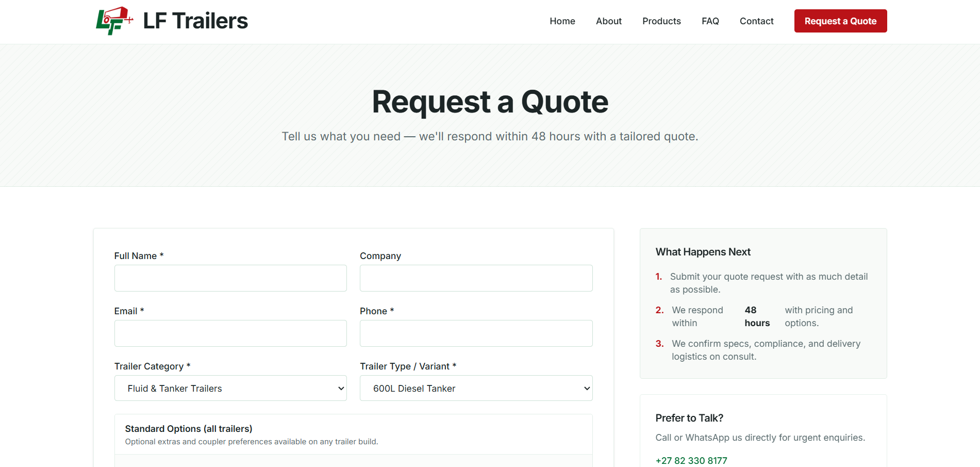Screen dimensions: 980x467
Task: Go to the Home page
Action: pos(562,21)
